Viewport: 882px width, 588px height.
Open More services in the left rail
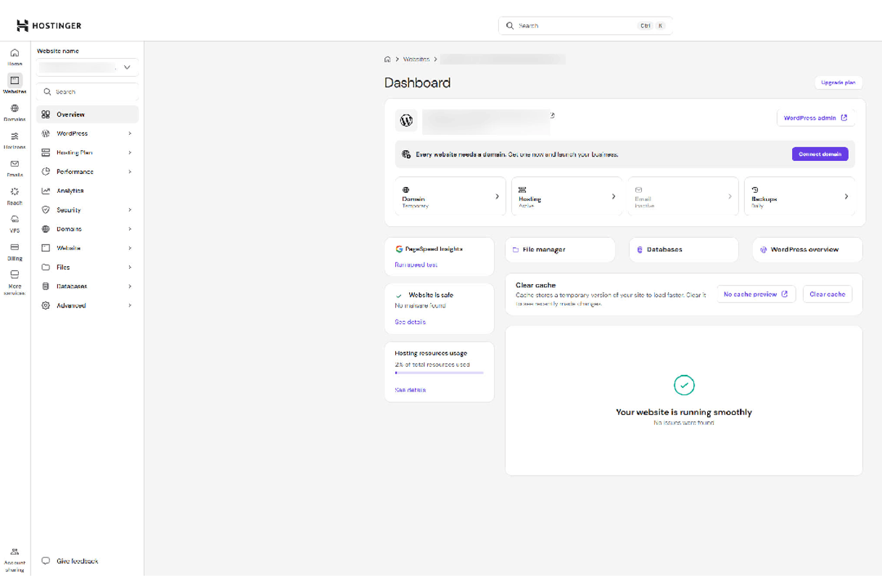coord(15,283)
